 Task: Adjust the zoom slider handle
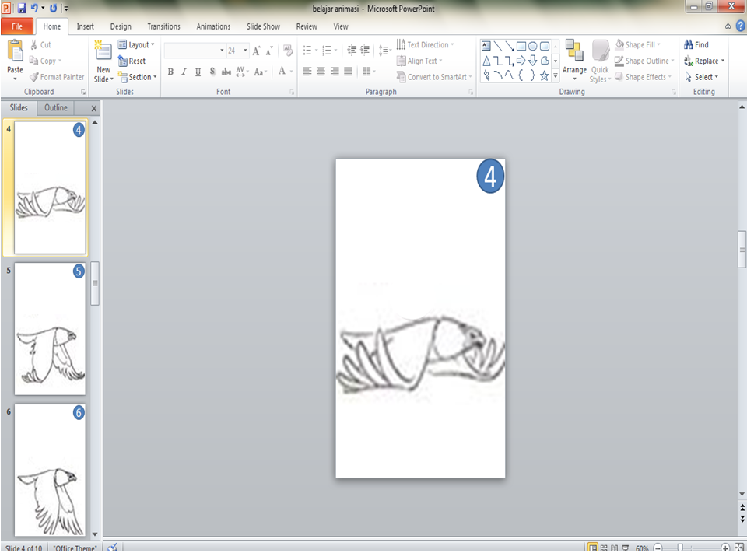click(680, 548)
